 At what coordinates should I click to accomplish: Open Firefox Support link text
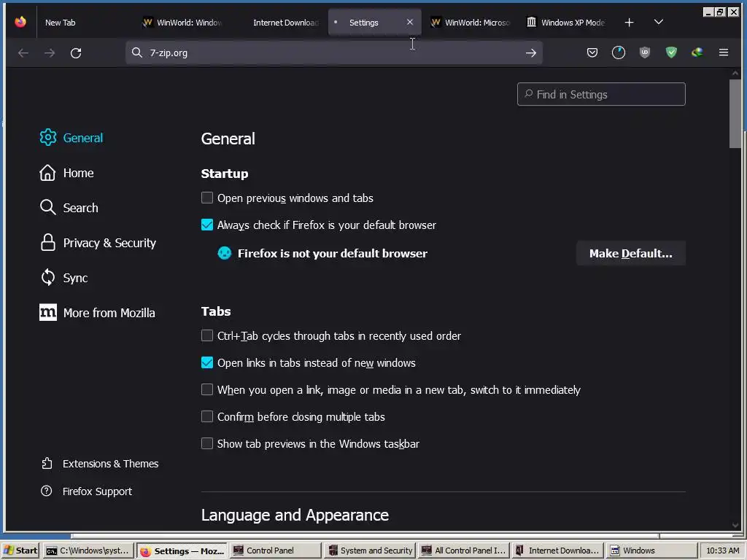(x=97, y=491)
